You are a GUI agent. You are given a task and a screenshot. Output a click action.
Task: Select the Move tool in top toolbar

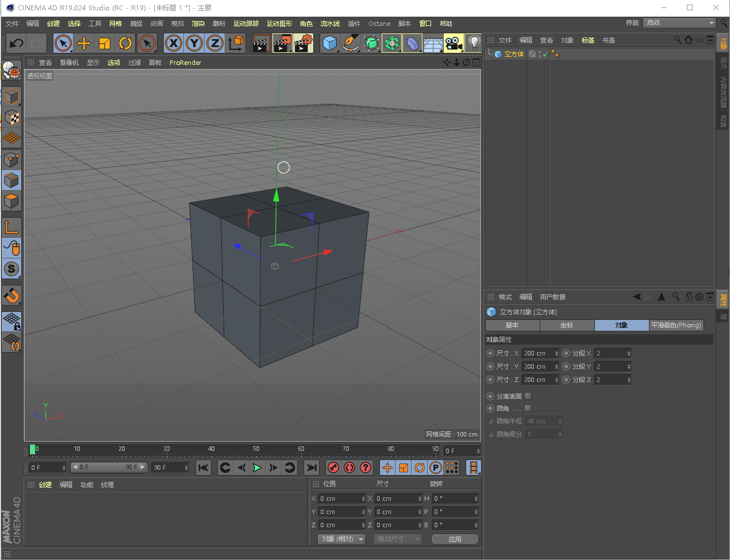(84, 43)
